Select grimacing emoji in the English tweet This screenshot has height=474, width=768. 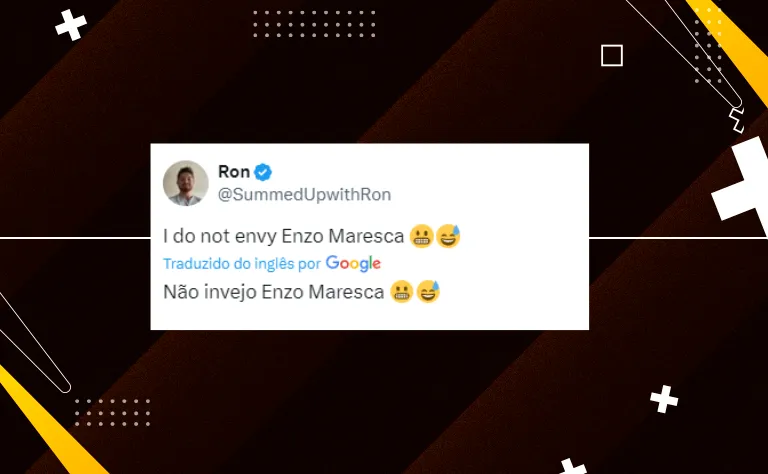click(421, 236)
